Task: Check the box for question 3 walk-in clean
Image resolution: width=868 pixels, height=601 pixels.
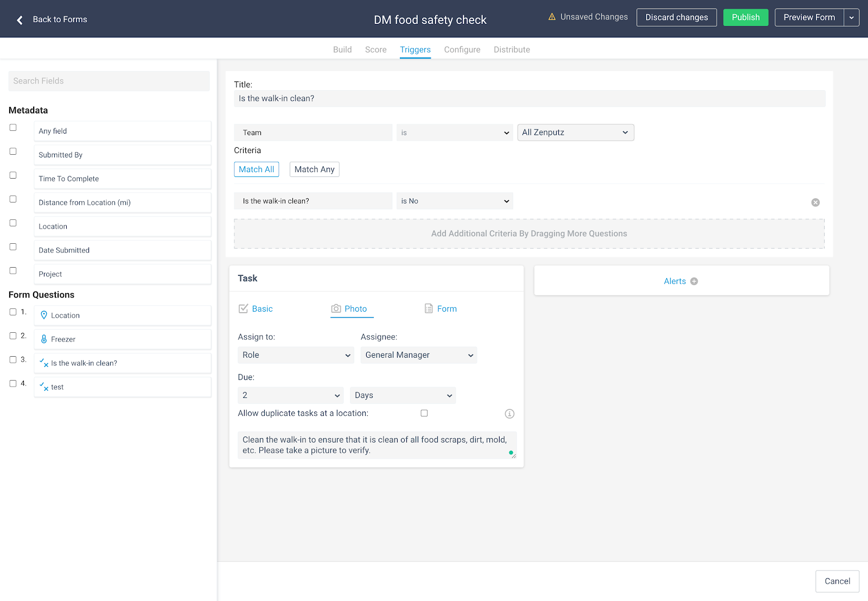Action: [x=13, y=360]
